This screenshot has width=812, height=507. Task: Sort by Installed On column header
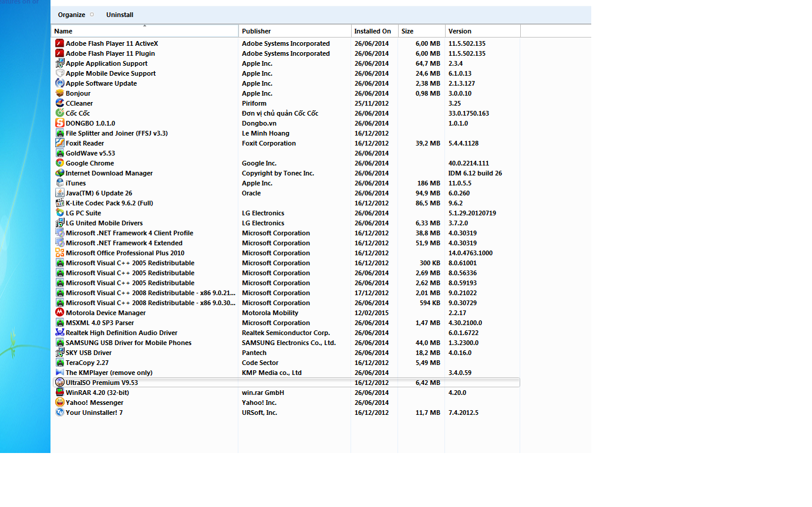[375, 31]
